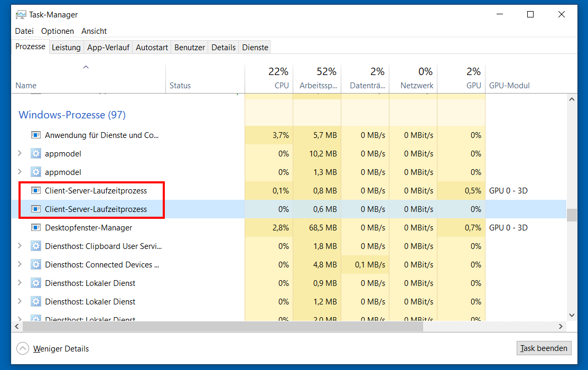Click the 2,8% CPU cell
This screenshot has width=588, height=370.
point(269,228)
